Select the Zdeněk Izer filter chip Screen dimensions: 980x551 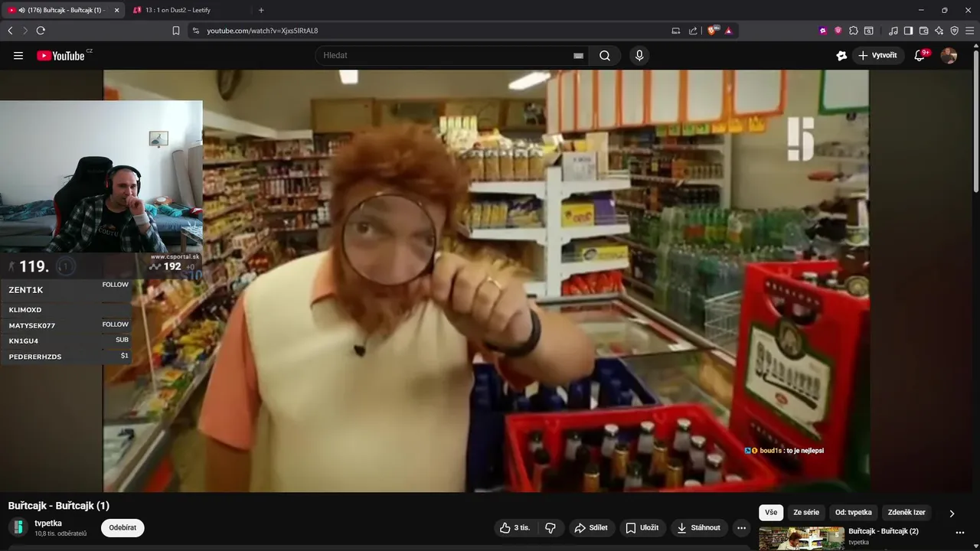point(906,512)
